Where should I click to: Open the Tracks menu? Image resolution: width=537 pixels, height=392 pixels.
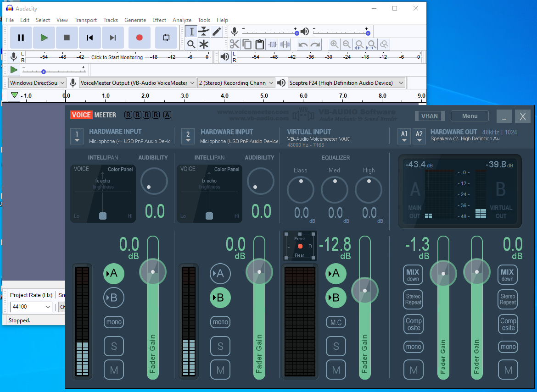pos(111,20)
